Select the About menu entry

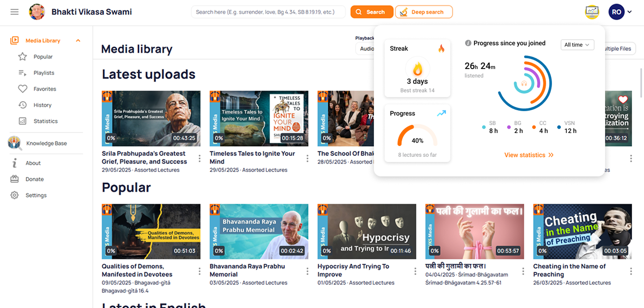pyautogui.click(x=14, y=163)
